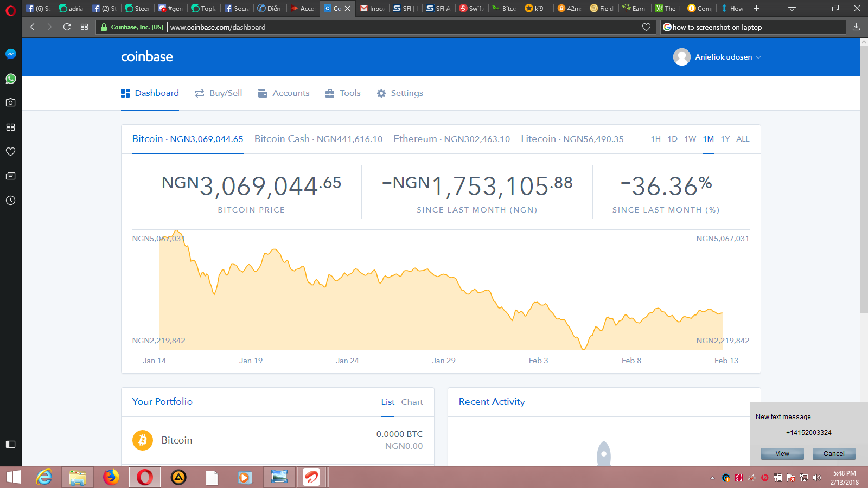The image size is (868, 488).
Task: Select the Ethereum price tab
Action: [452, 139]
